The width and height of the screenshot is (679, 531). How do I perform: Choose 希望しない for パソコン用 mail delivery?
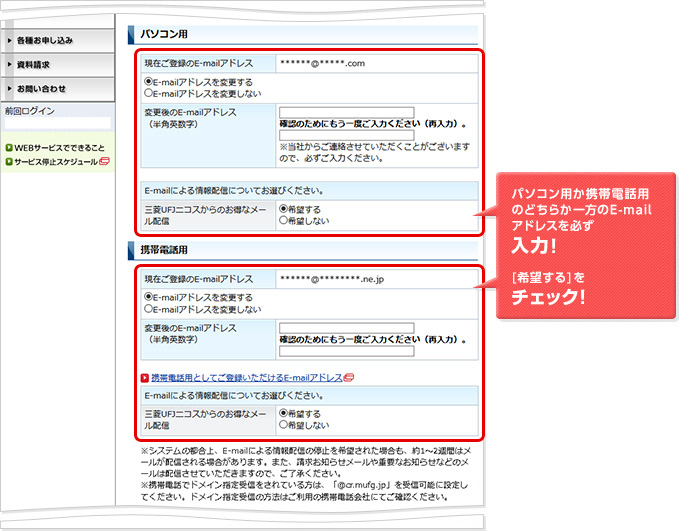[284, 220]
